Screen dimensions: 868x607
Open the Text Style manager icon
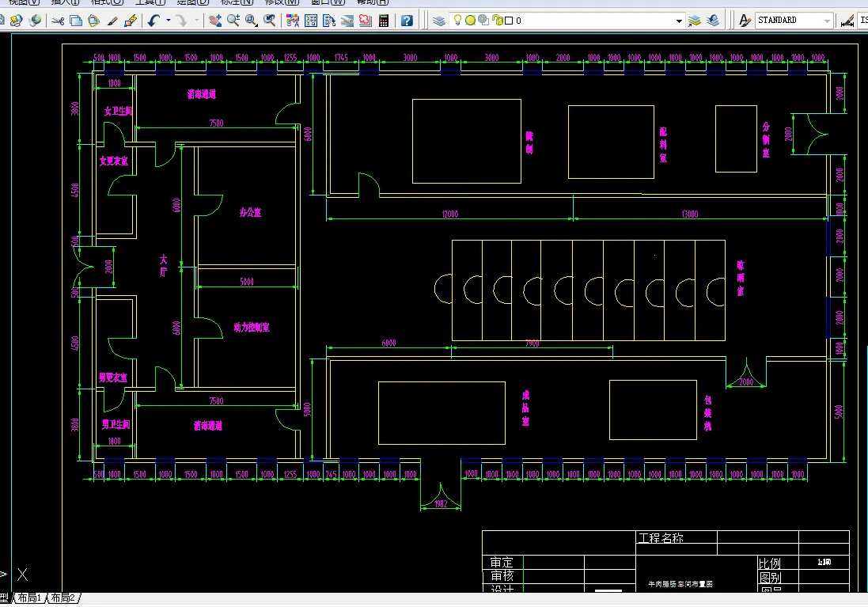tap(745, 21)
